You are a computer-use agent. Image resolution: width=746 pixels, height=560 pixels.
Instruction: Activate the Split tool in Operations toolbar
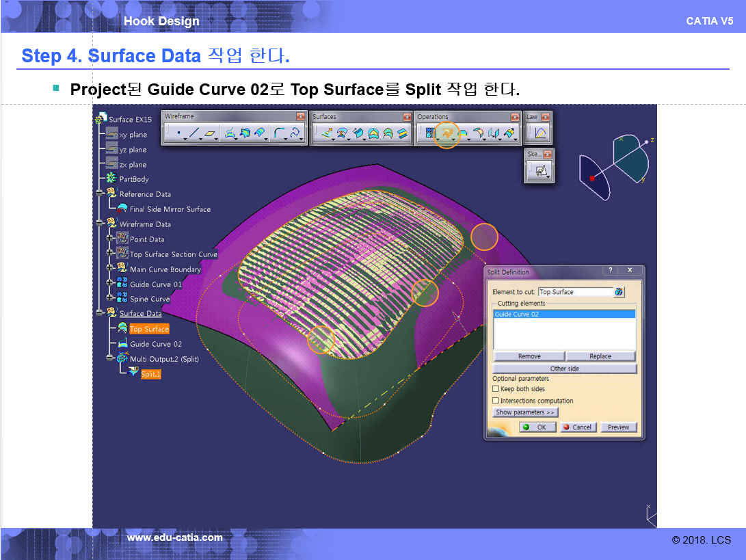point(447,134)
